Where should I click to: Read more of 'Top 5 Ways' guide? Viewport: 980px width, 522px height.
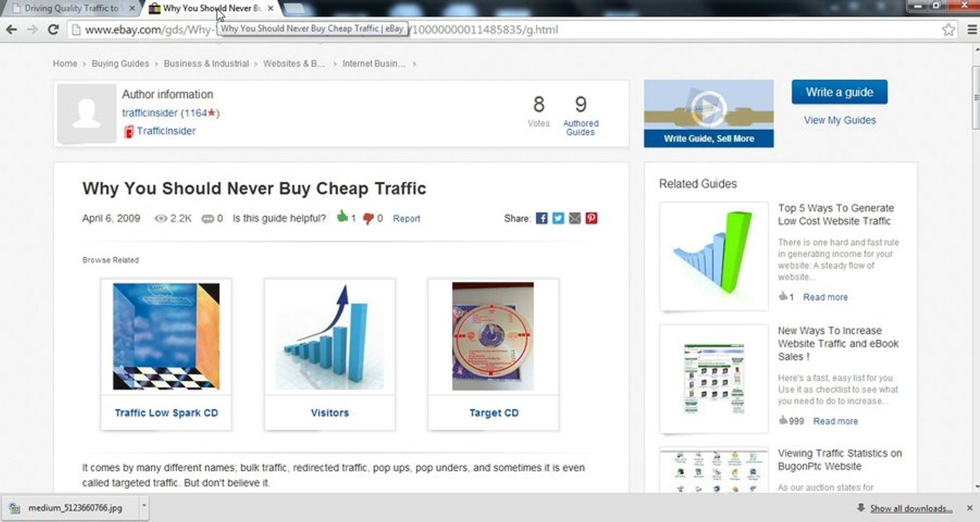(x=825, y=297)
